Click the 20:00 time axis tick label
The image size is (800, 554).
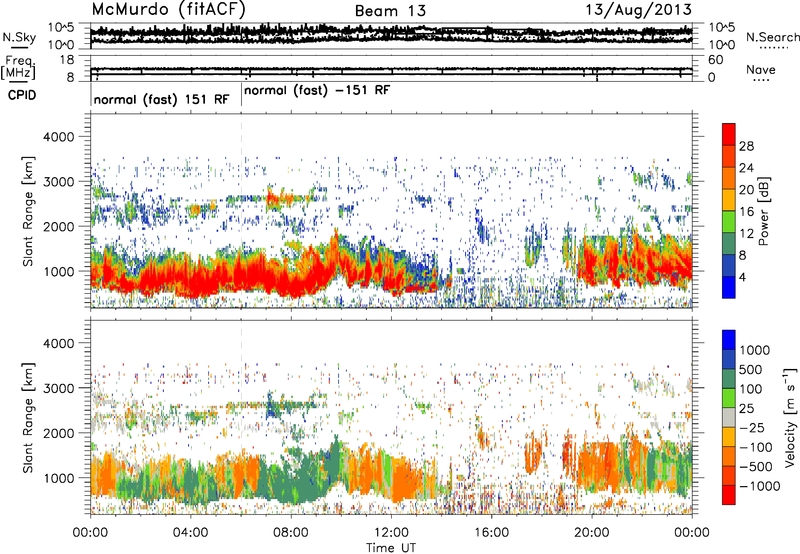tap(592, 533)
